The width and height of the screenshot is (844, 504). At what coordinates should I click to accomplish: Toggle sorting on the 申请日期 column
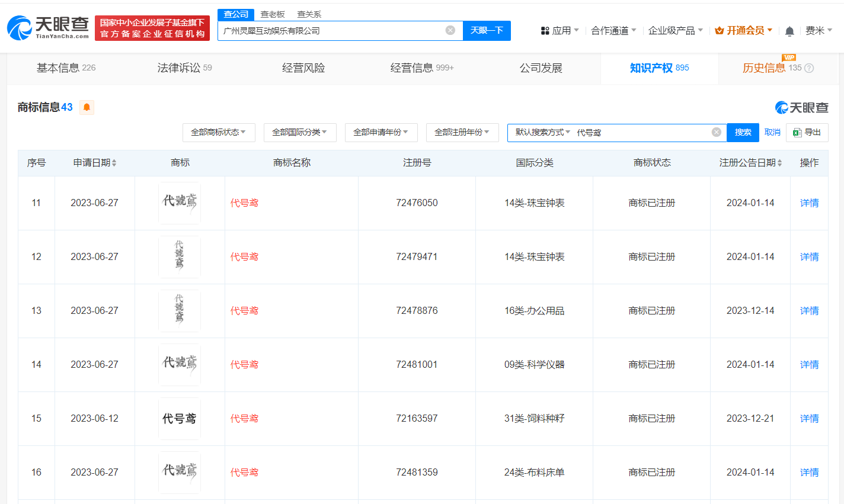(95, 162)
